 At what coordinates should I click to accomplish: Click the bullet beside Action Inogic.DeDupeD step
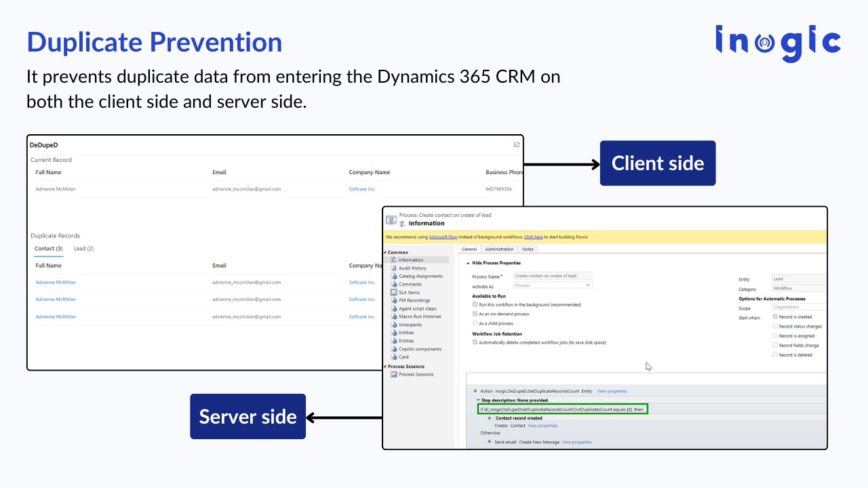[x=475, y=391]
